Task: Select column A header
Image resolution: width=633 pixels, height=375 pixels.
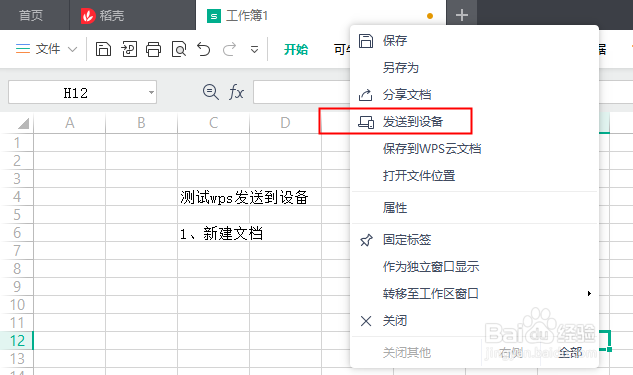Action: tap(69, 123)
